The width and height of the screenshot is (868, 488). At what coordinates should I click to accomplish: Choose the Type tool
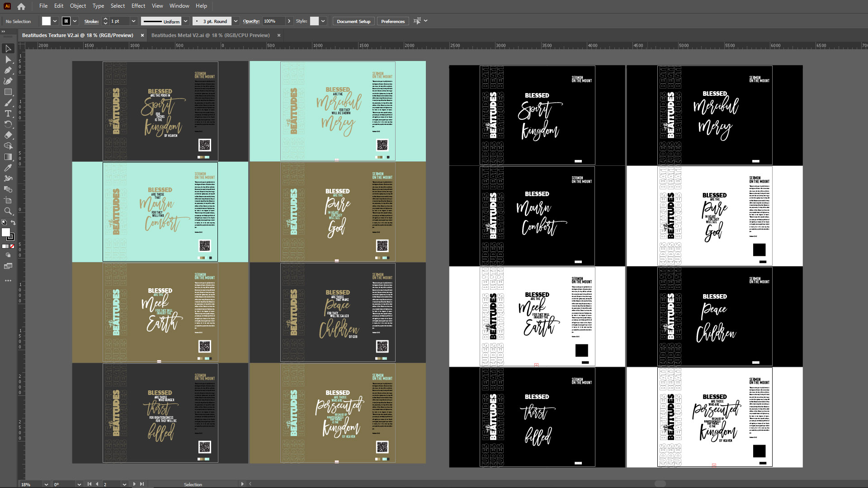8,113
